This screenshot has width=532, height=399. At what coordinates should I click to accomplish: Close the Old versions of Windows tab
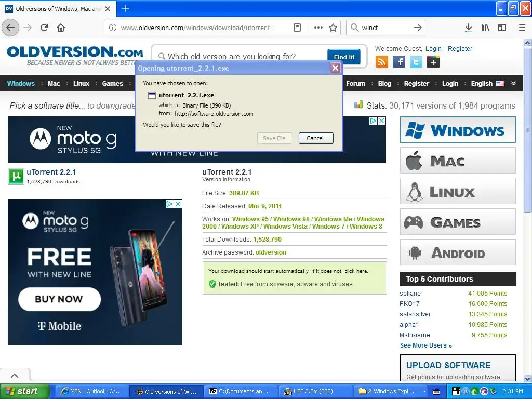pyautogui.click(x=108, y=9)
